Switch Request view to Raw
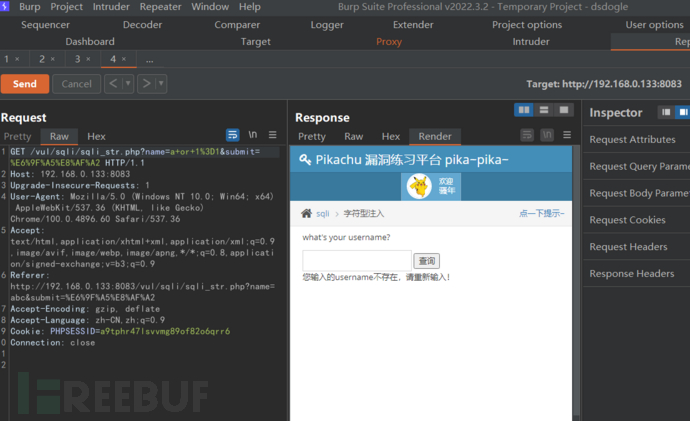 click(59, 136)
